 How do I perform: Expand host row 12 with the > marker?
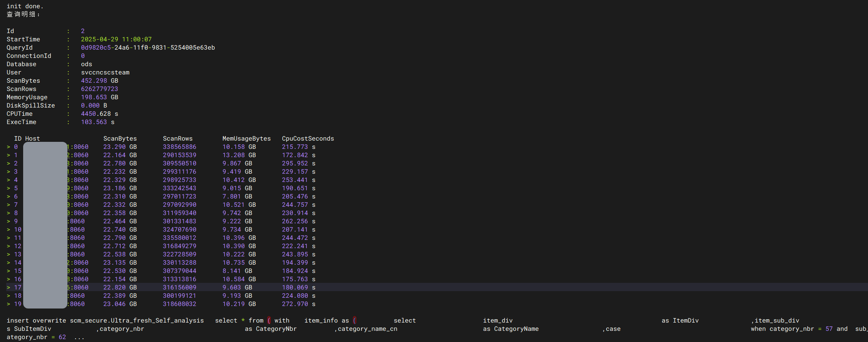click(x=8, y=246)
